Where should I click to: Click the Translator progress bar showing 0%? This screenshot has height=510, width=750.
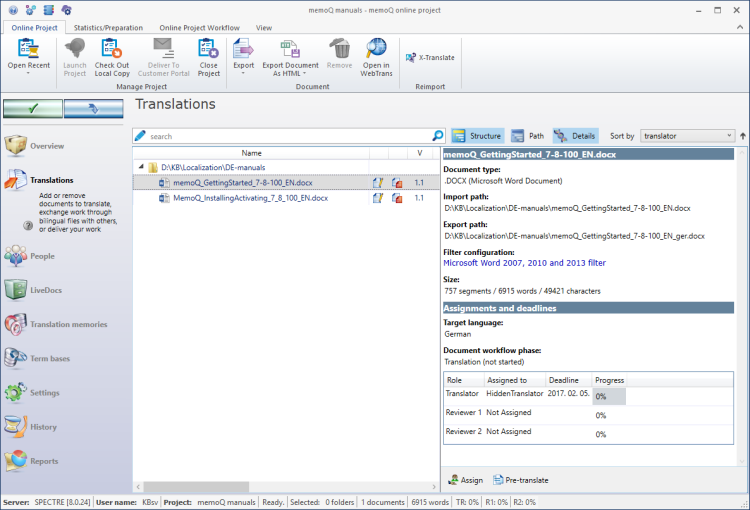click(609, 396)
